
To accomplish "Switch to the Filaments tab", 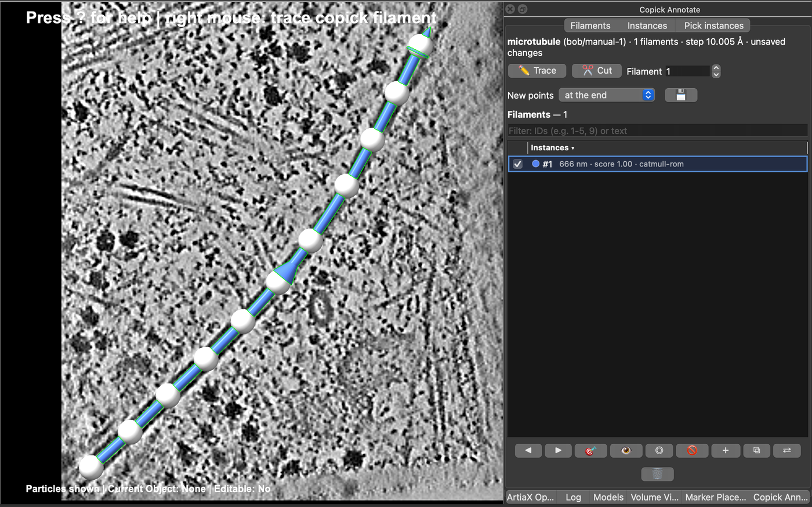I will [x=590, y=26].
